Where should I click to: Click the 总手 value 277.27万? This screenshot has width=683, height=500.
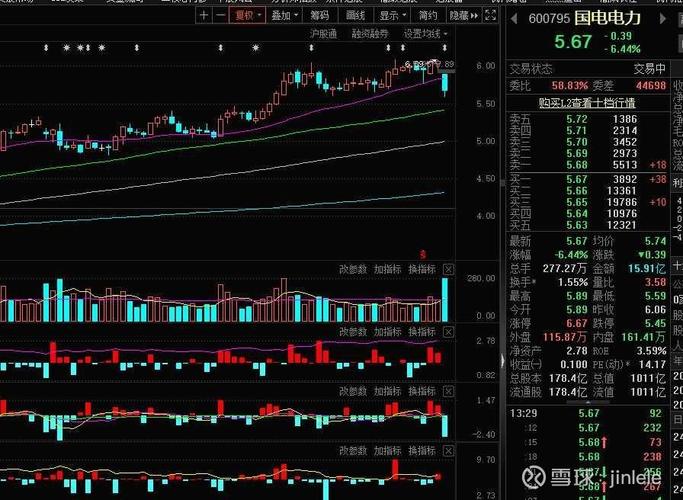point(565,268)
